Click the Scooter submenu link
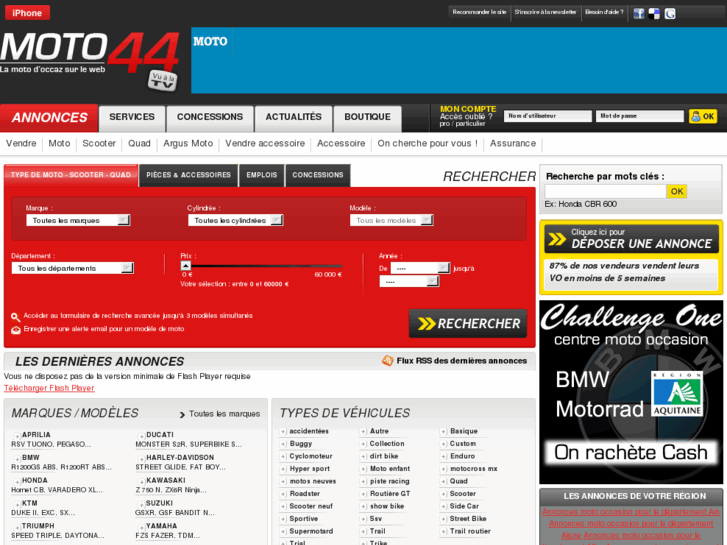This screenshot has height=545, width=727. [x=99, y=144]
